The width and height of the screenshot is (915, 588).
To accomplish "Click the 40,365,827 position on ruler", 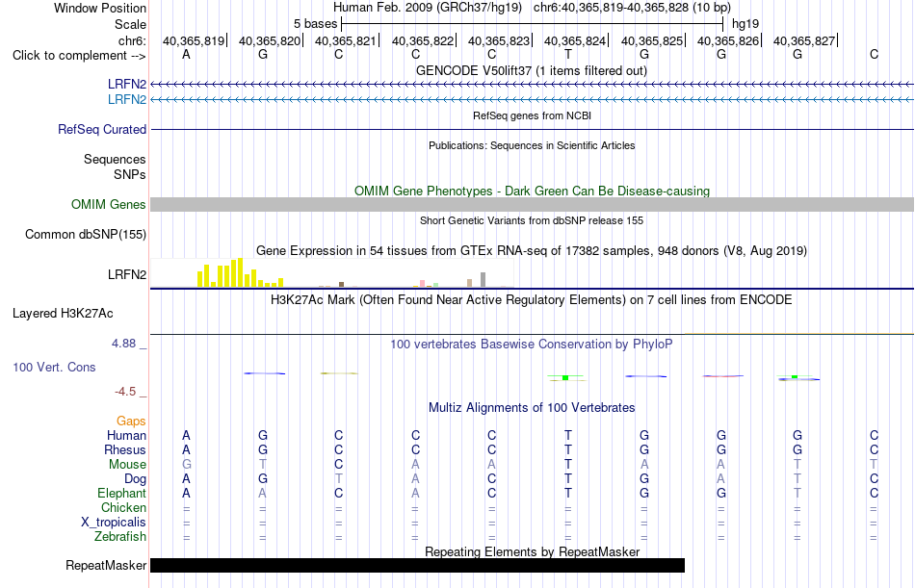I will click(803, 40).
